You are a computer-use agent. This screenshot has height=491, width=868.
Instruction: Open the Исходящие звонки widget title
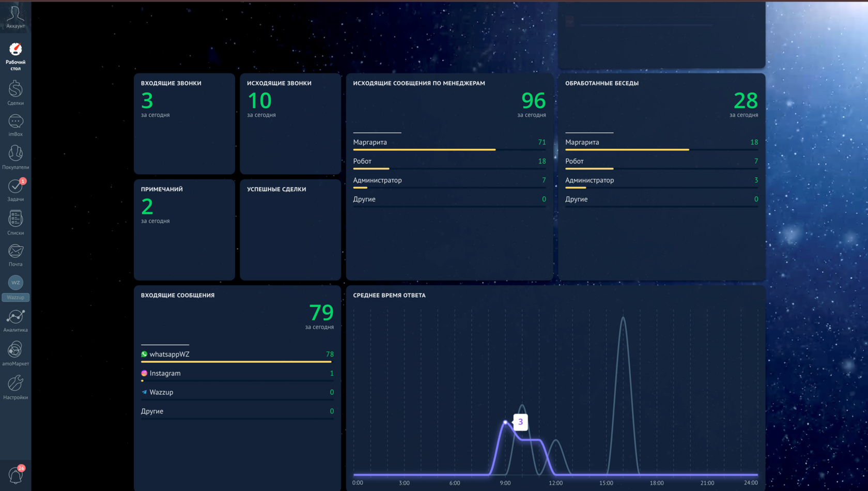[279, 83]
